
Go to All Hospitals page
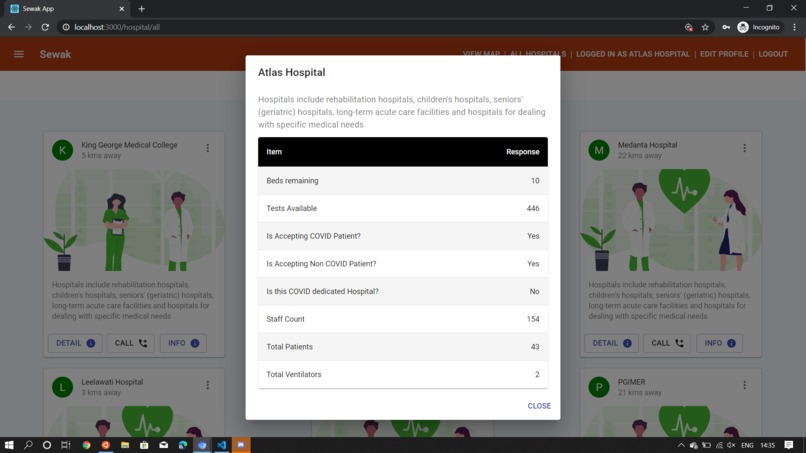(538, 54)
